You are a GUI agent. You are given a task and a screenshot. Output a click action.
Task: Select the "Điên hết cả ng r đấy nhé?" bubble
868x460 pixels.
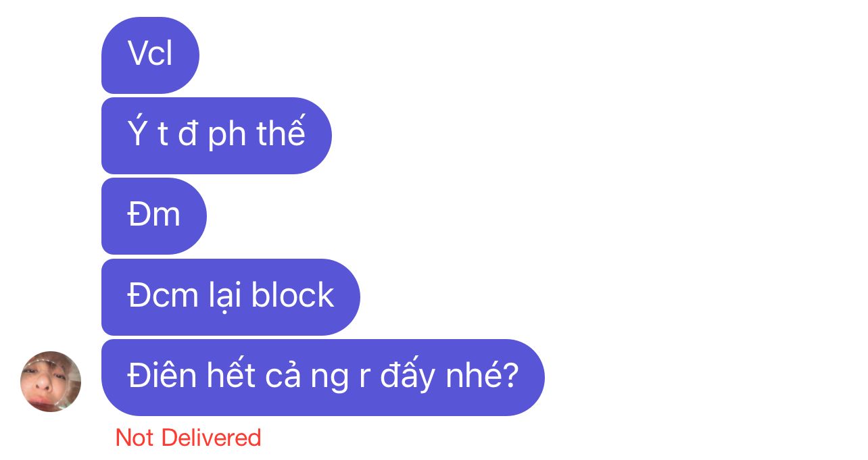point(323,378)
